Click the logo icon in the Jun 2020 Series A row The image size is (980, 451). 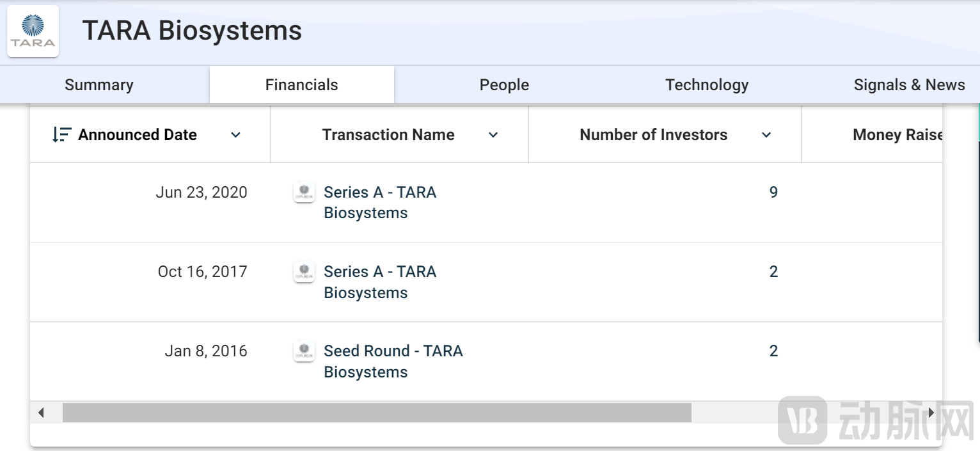tap(304, 193)
